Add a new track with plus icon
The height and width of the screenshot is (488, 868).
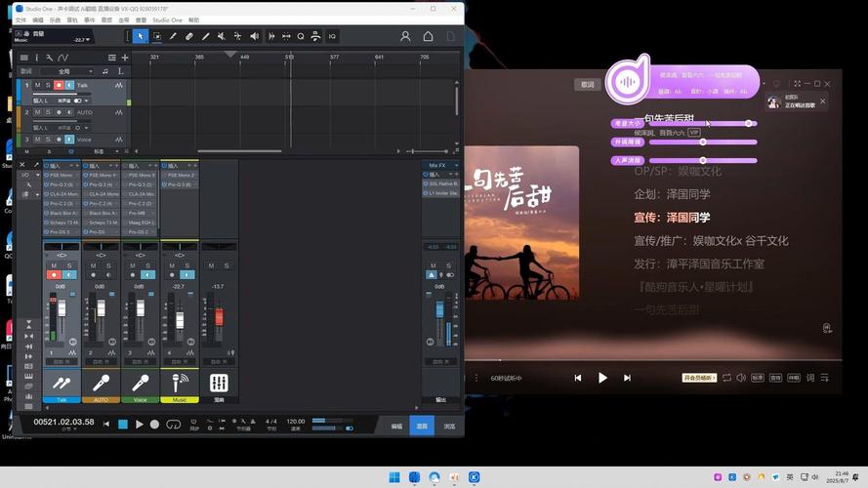125,58
